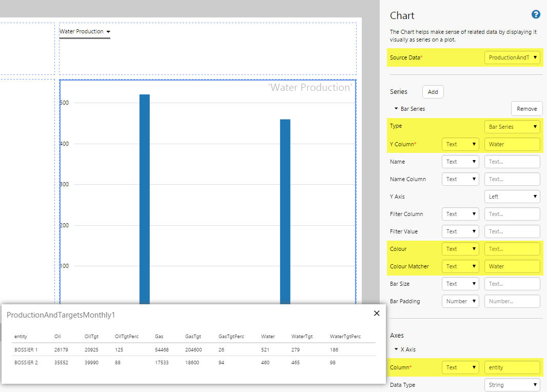Image resolution: width=547 pixels, height=392 pixels.
Task: Open the X Axis Data Type dropdown
Action: (512, 385)
